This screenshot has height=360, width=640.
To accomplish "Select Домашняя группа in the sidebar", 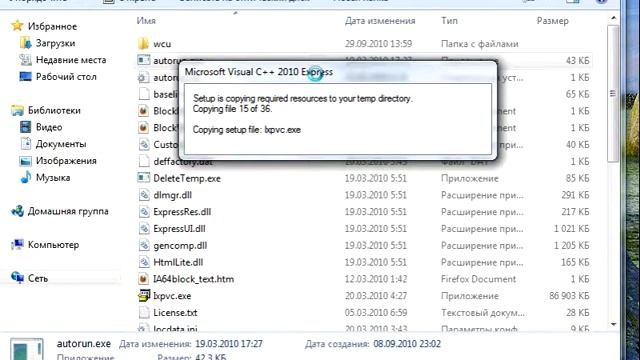I will (68, 211).
